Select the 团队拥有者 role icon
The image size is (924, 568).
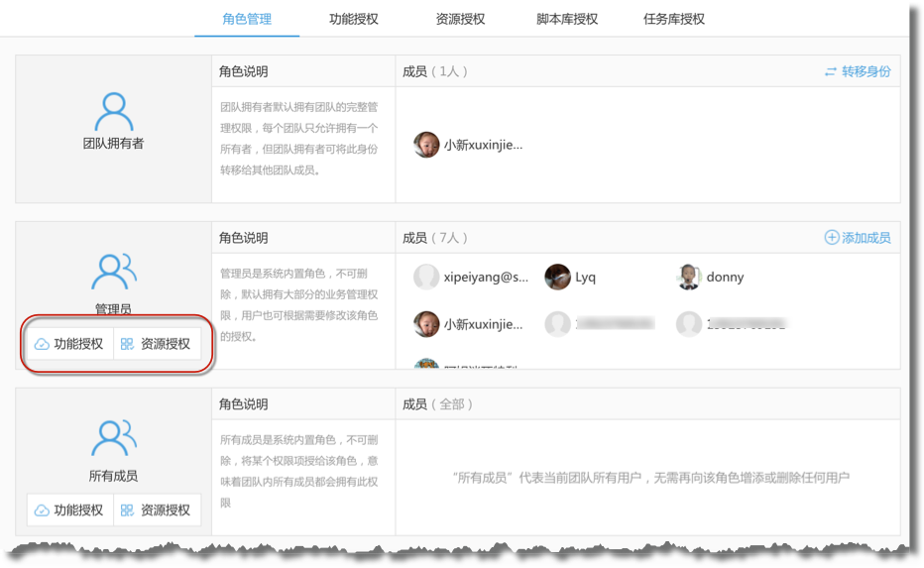114,111
